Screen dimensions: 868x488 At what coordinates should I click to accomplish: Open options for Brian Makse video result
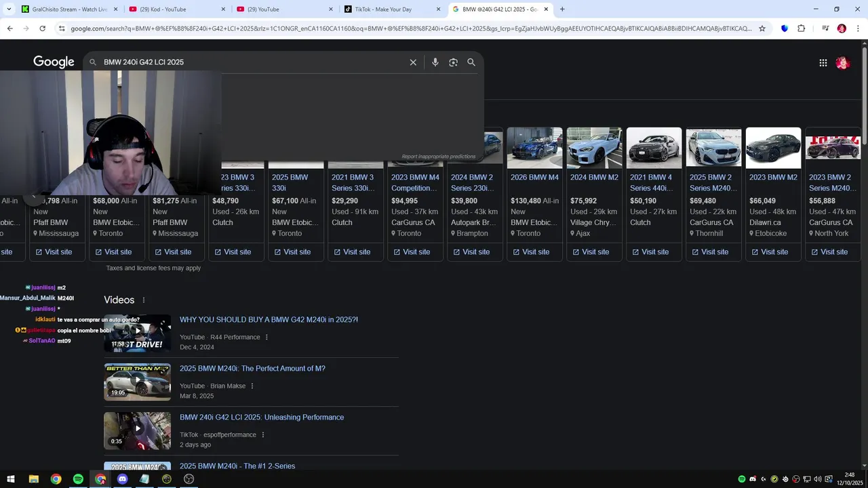[x=252, y=386]
